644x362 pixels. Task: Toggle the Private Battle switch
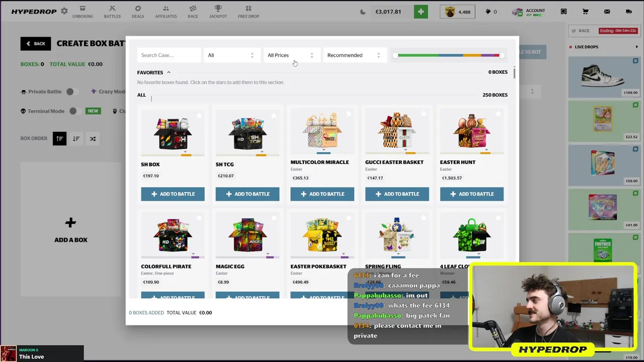pyautogui.click(x=71, y=92)
